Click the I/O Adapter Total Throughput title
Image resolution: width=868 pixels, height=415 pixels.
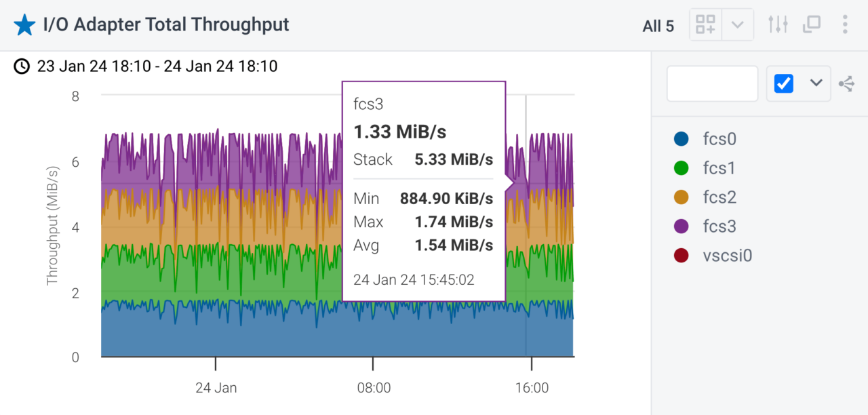coord(166,25)
